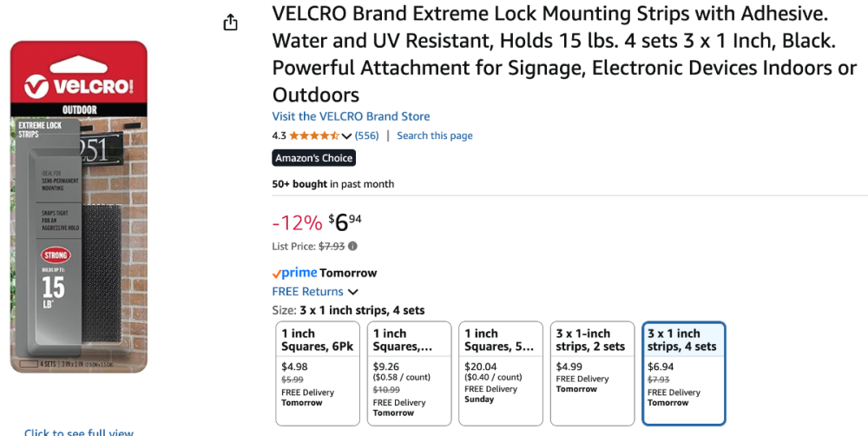Select 3 x 1-inch strips, 2 sets
This screenshot has width=868, height=436.
pyautogui.click(x=590, y=373)
